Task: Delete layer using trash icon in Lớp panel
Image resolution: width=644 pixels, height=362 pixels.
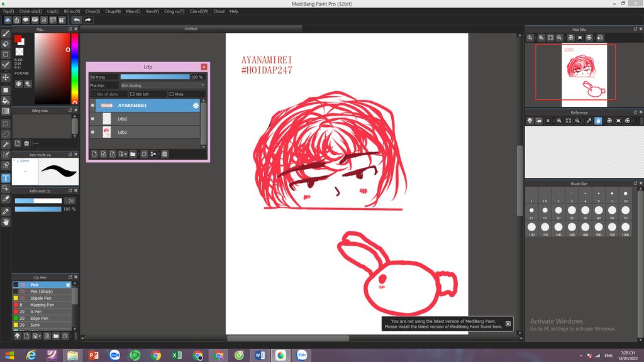Action: [165, 154]
